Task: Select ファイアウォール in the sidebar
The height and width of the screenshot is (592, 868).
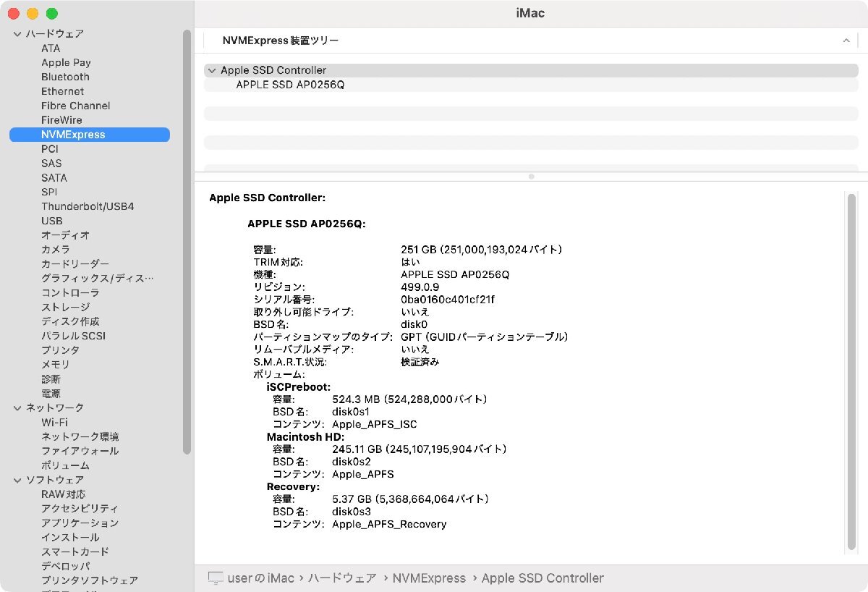Action: (80, 451)
